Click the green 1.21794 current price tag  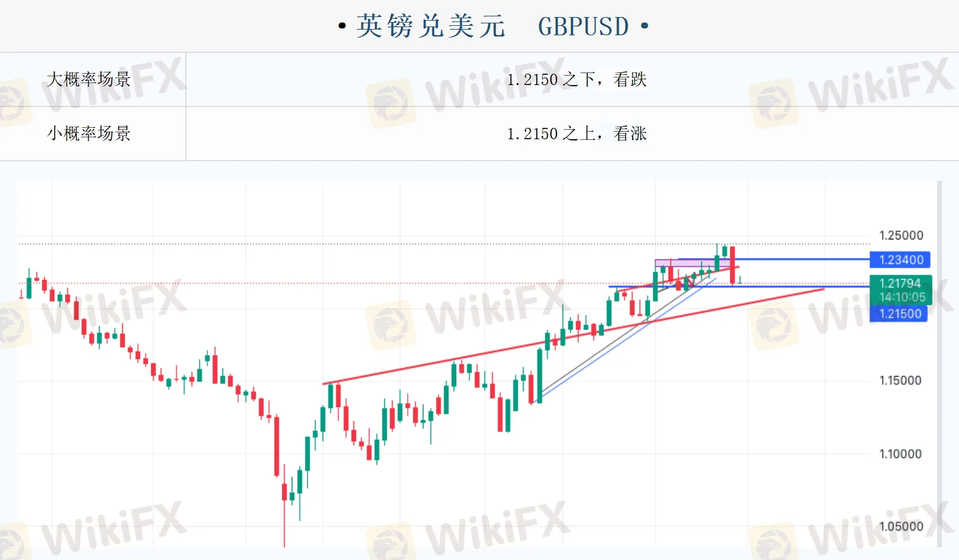pyautogui.click(x=900, y=283)
